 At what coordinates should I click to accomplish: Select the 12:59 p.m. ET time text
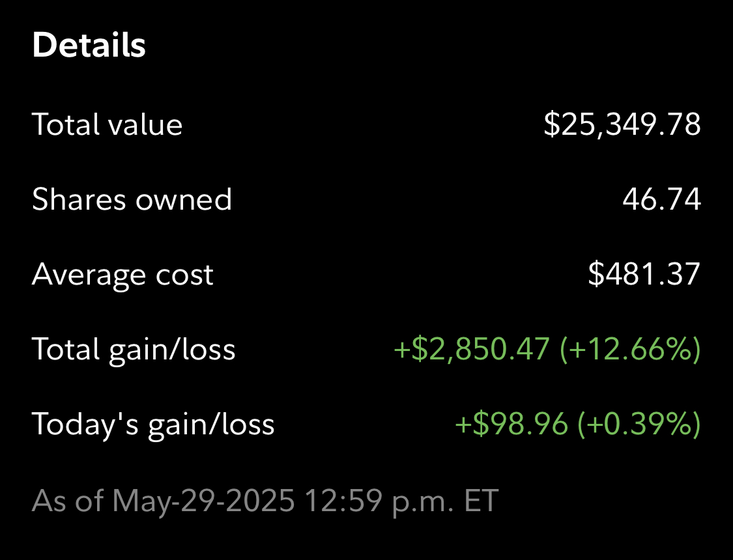click(401, 501)
